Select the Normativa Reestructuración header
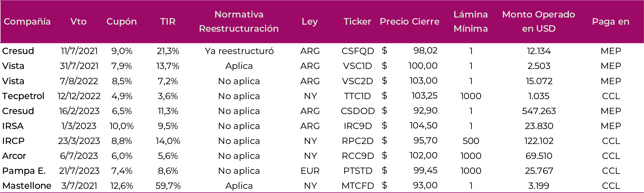The image size is (644, 193). (239, 22)
